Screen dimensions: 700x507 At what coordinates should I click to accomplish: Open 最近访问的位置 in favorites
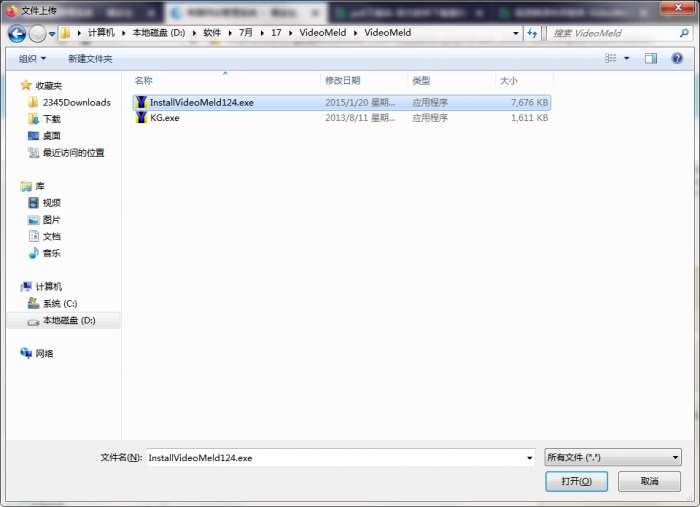click(x=74, y=153)
